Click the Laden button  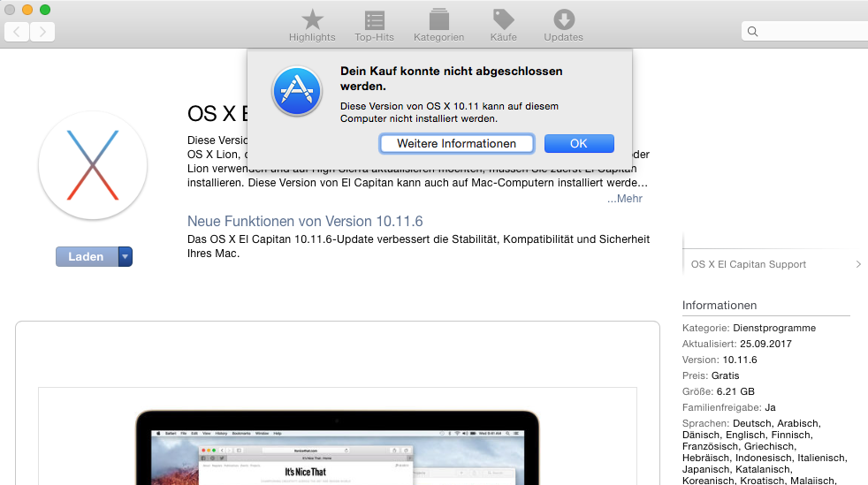pyautogui.click(x=87, y=256)
